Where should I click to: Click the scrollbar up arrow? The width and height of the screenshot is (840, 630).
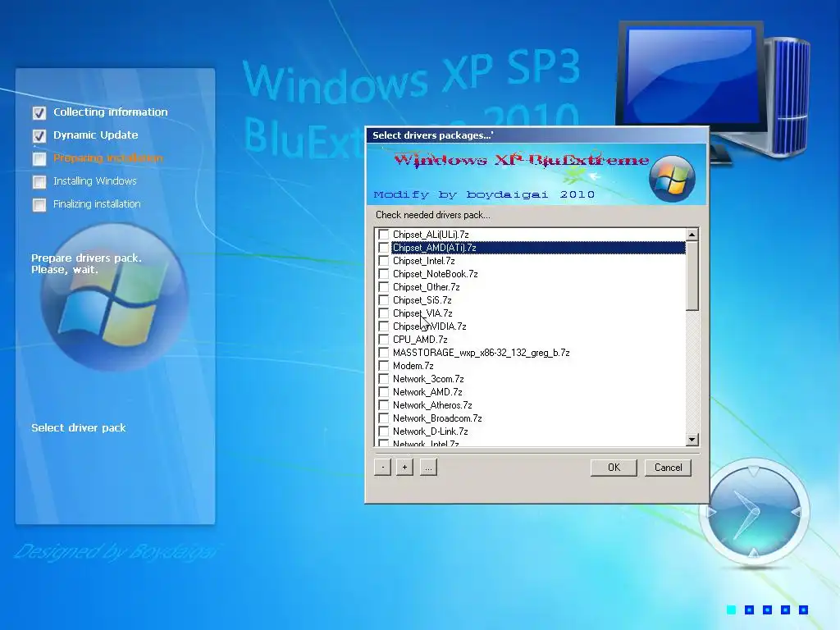coord(692,235)
